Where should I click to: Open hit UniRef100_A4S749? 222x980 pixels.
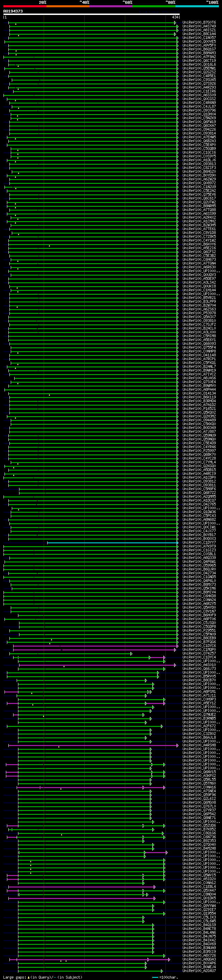click(199, 26)
